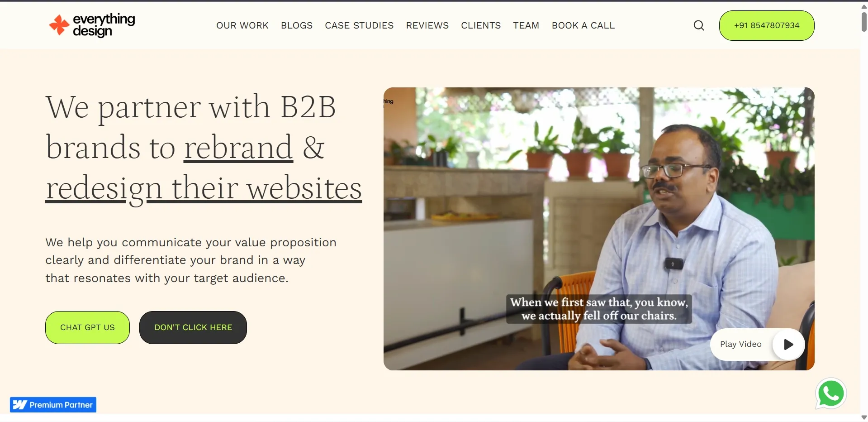The width and height of the screenshot is (868, 422).
Task: Go to the Blogs page
Action: (297, 26)
